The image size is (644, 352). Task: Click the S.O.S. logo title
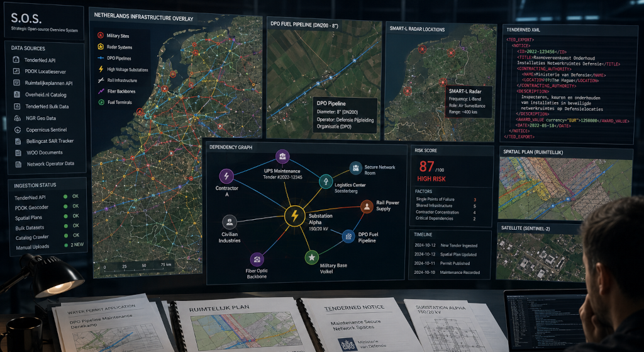[26, 18]
